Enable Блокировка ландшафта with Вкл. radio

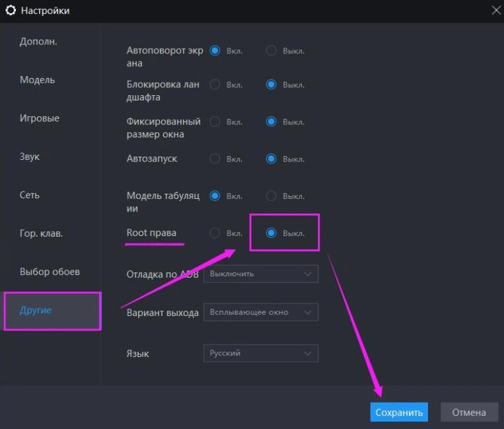[x=215, y=85]
